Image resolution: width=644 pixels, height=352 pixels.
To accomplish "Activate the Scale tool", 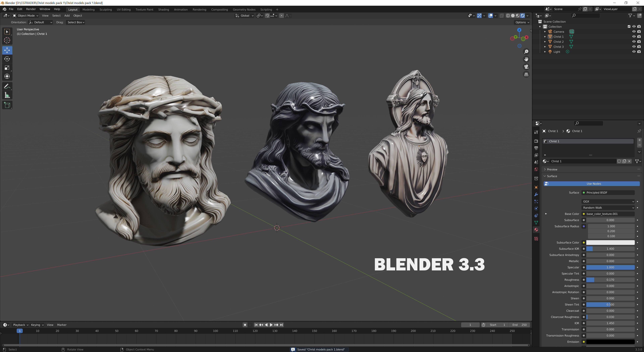I will pos(7,68).
